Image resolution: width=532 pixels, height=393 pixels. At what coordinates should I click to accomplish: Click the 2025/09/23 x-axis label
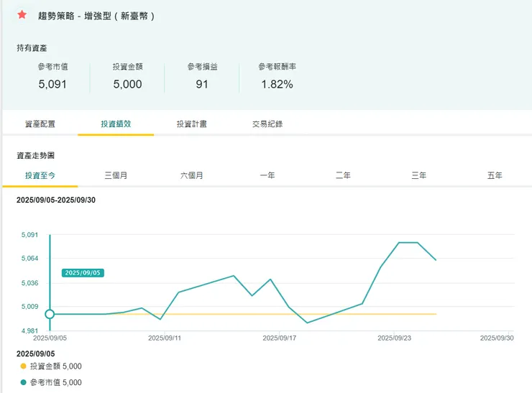pyautogui.click(x=394, y=338)
